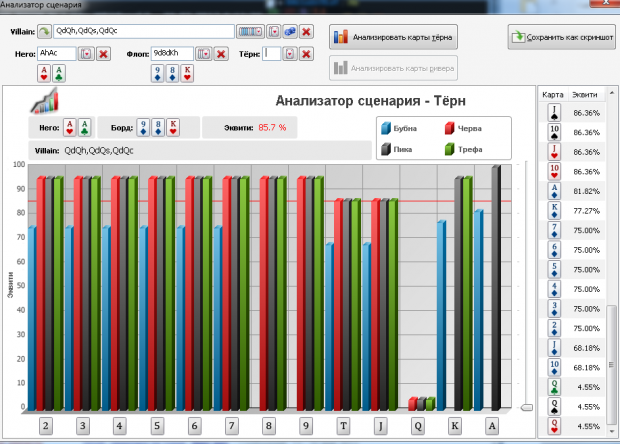The height and width of the screenshot is (444, 620).
Task: Open the Hero card picker icon
Action: pos(86,54)
